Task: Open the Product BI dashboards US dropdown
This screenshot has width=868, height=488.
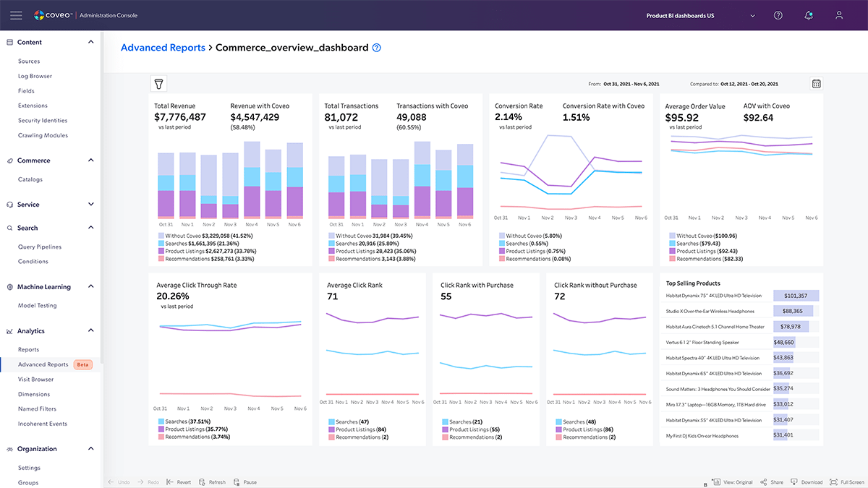Action: pyautogui.click(x=700, y=15)
